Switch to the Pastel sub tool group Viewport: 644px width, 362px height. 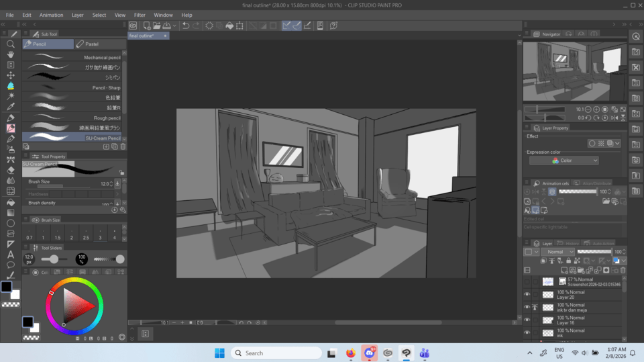point(100,44)
